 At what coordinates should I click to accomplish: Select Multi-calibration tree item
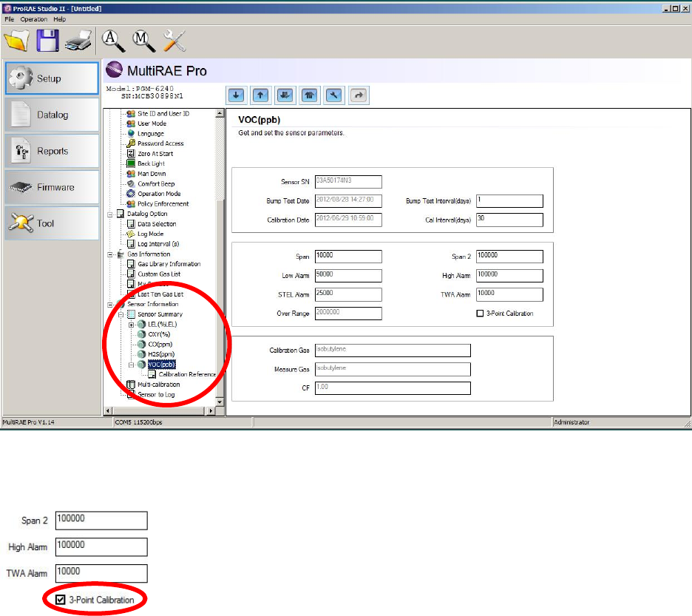click(158, 385)
